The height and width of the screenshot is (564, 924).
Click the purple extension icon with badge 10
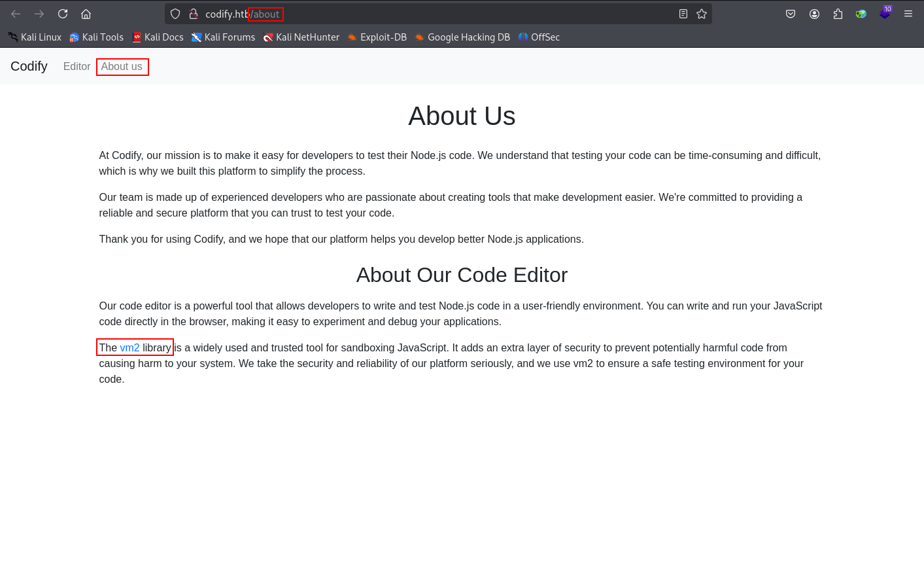pos(885,13)
